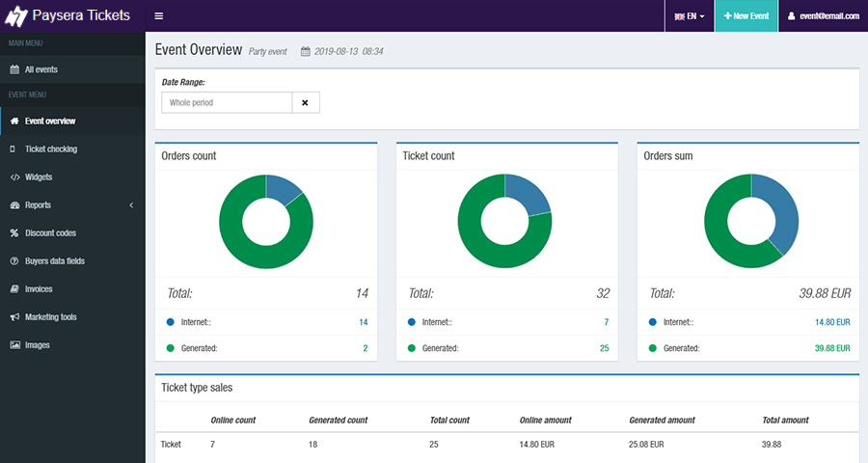The image size is (868, 463).
Task: Click the Buyers data fields question icon
Action: click(x=14, y=261)
